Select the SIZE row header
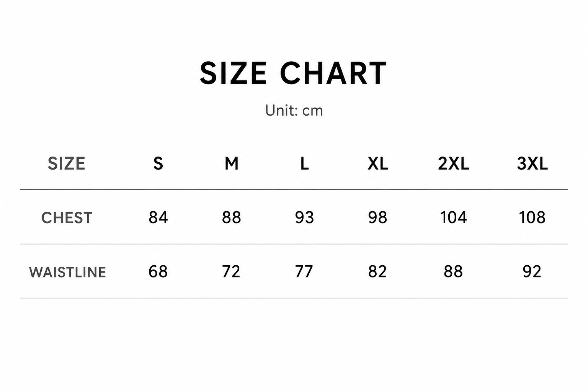588x392 pixels. coord(66,164)
